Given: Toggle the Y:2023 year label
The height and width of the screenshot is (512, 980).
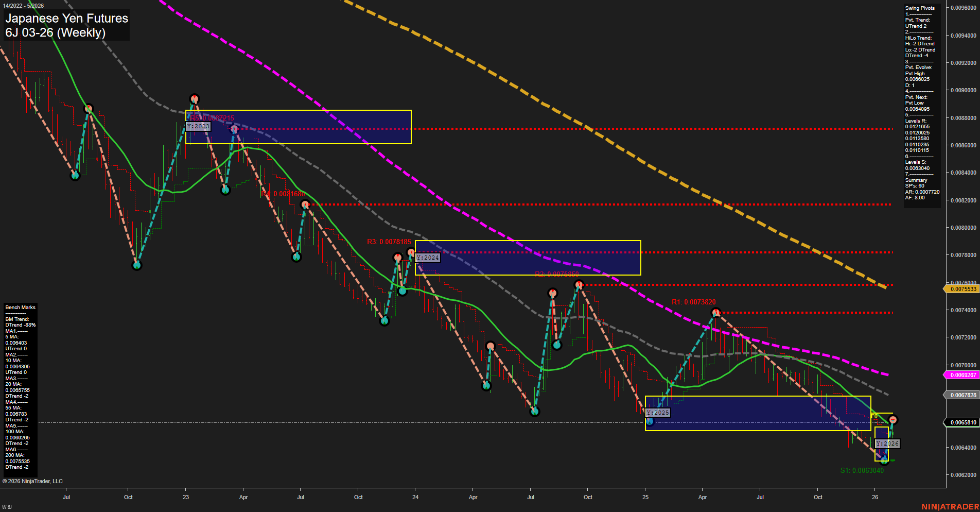Looking at the screenshot, I should pos(199,126).
